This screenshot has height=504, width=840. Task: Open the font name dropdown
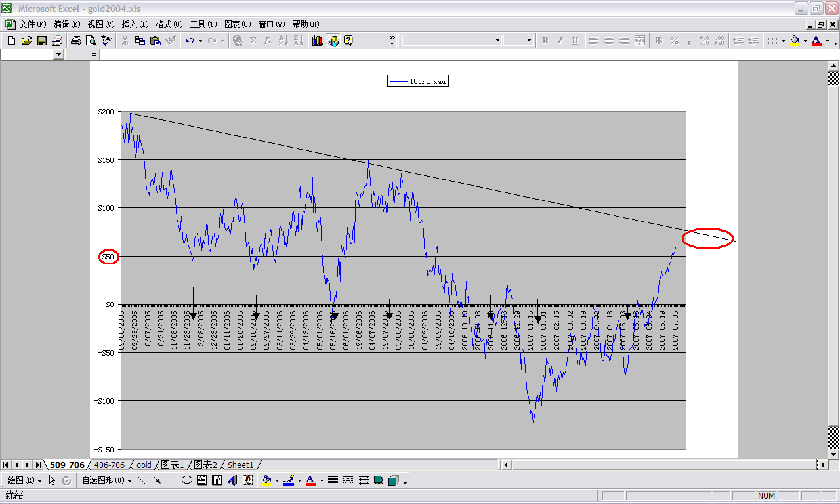click(497, 41)
